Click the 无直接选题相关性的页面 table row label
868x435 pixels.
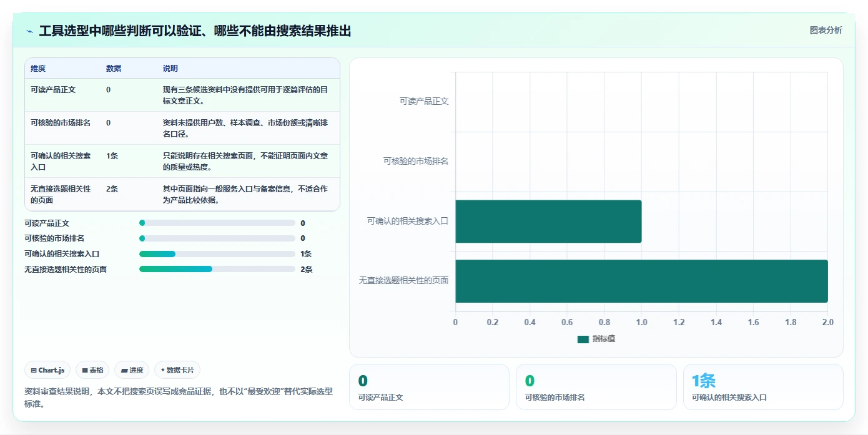pos(61,194)
